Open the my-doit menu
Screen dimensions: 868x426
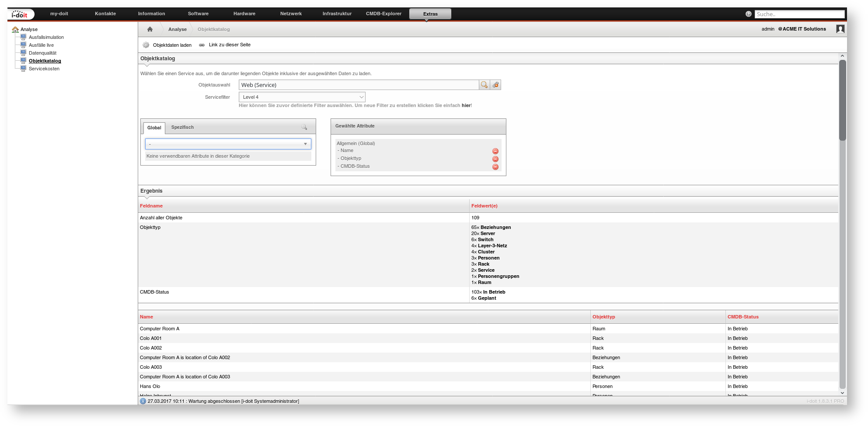tap(59, 14)
